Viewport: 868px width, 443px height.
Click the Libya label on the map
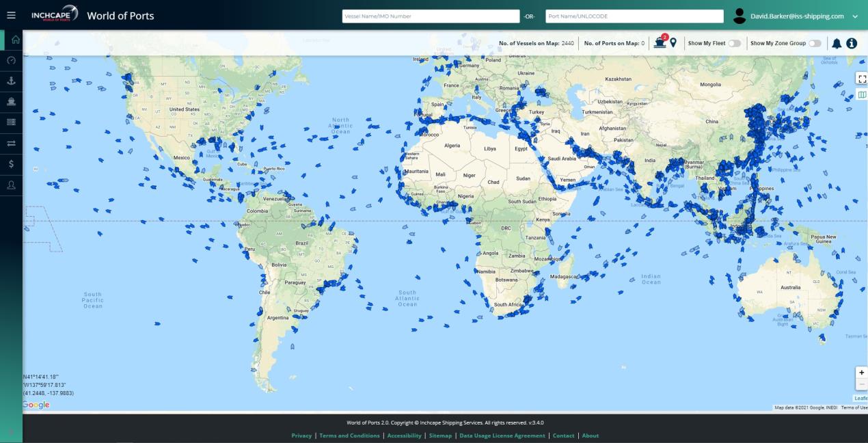point(490,148)
